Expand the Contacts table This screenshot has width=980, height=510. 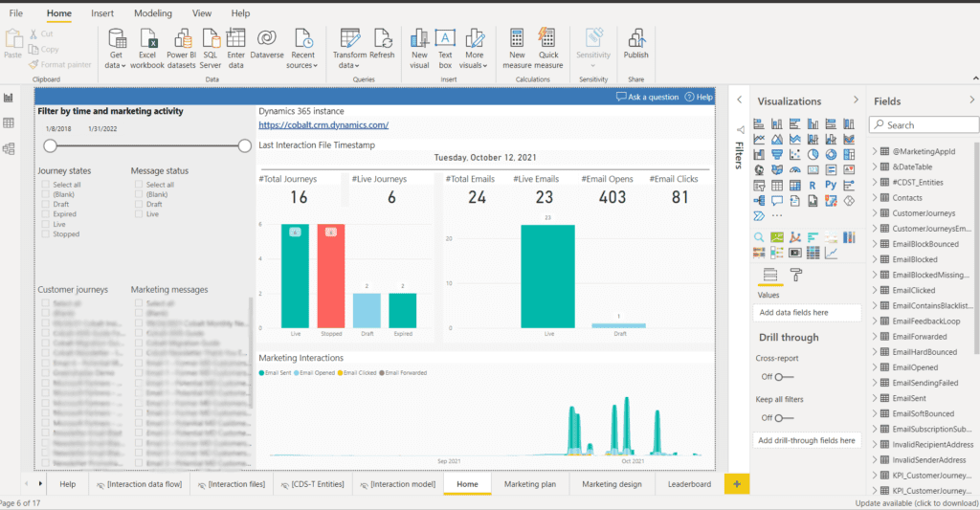875,197
